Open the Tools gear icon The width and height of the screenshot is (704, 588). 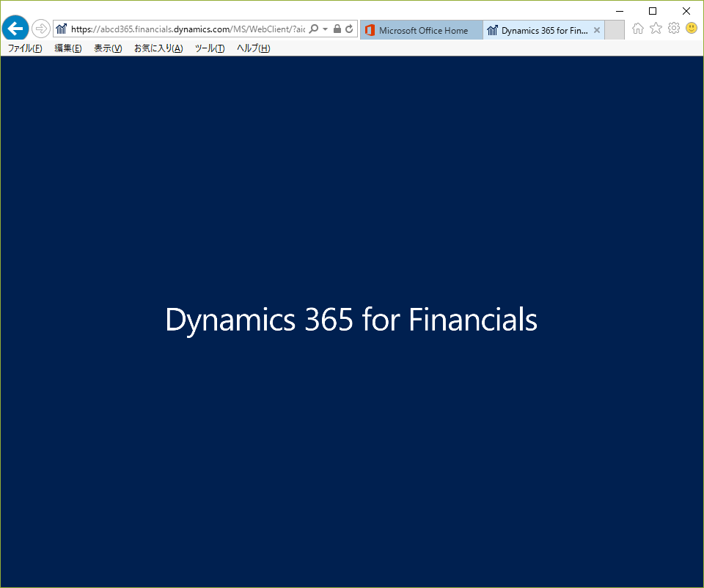pos(674,29)
